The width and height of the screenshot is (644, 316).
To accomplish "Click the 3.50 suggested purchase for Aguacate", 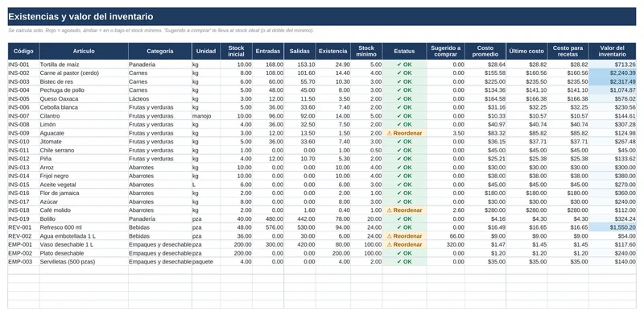I will (446, 133).
